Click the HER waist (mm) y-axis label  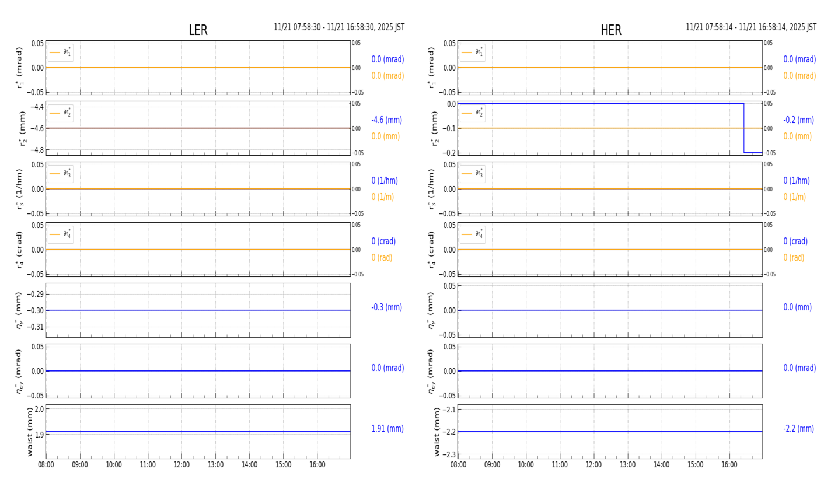437,432
